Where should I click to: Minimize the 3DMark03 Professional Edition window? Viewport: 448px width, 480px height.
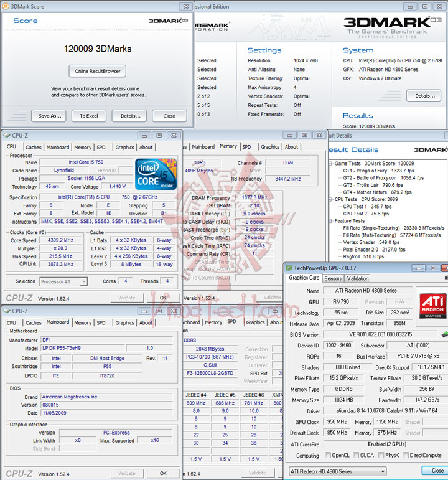(x=410, y=6)
